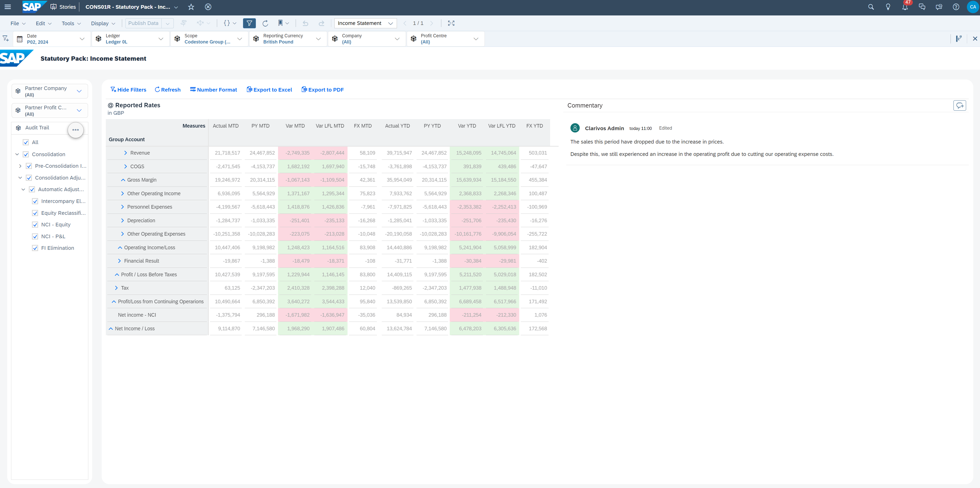Viewport: 980px width, 488px height.
Task: Open the Partner Company filter dropdown
Action: coord(49,91)
